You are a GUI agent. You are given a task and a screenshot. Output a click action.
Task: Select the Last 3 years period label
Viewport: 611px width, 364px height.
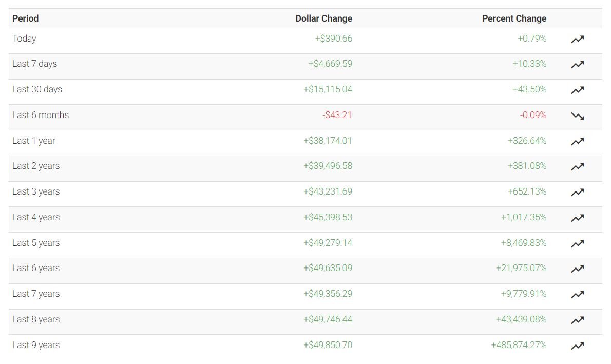(x=36, y=191)
